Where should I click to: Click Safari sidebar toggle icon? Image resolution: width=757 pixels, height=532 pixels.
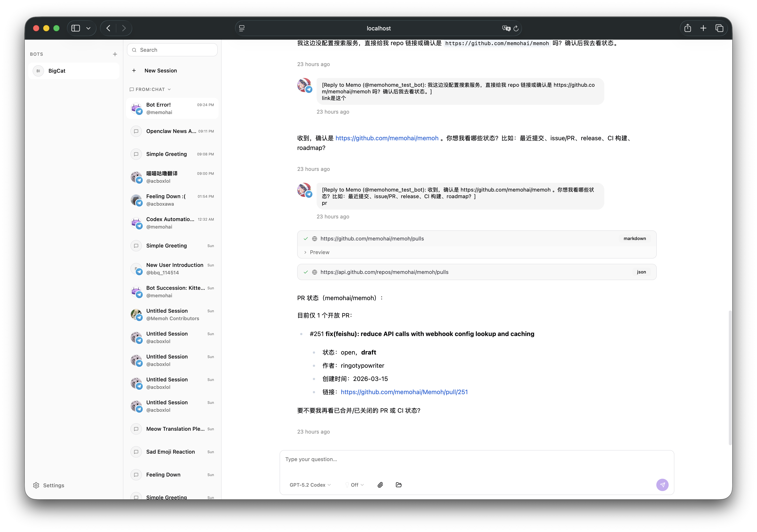pos(76,28)
